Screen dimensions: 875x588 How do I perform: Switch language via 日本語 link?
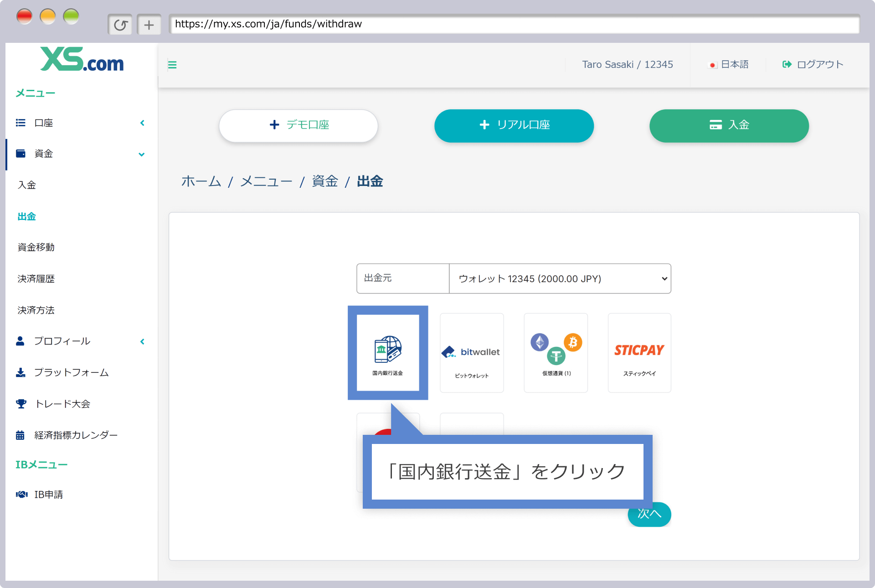[735, 65]
